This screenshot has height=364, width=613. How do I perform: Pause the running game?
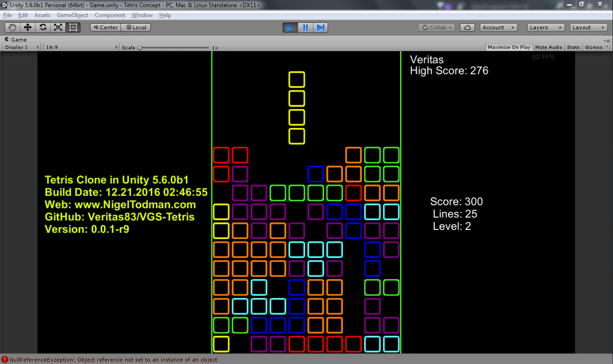[305, 27]
